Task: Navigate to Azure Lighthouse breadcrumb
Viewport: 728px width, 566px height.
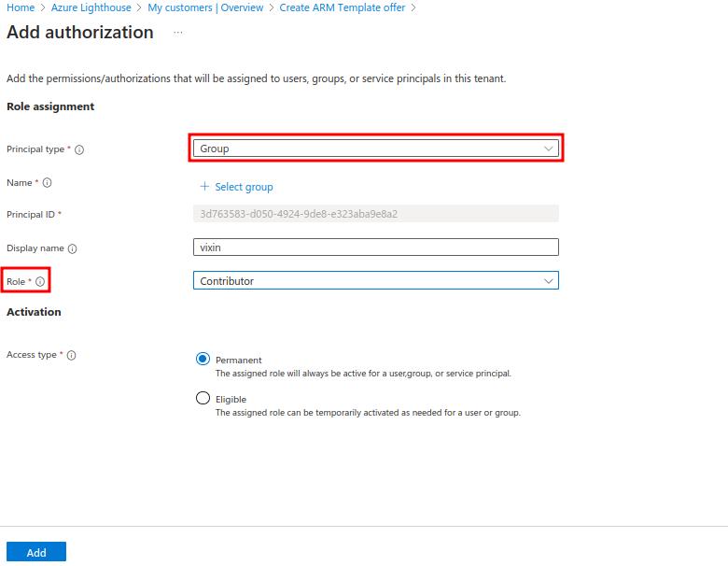Action: [x=91, y=7]
